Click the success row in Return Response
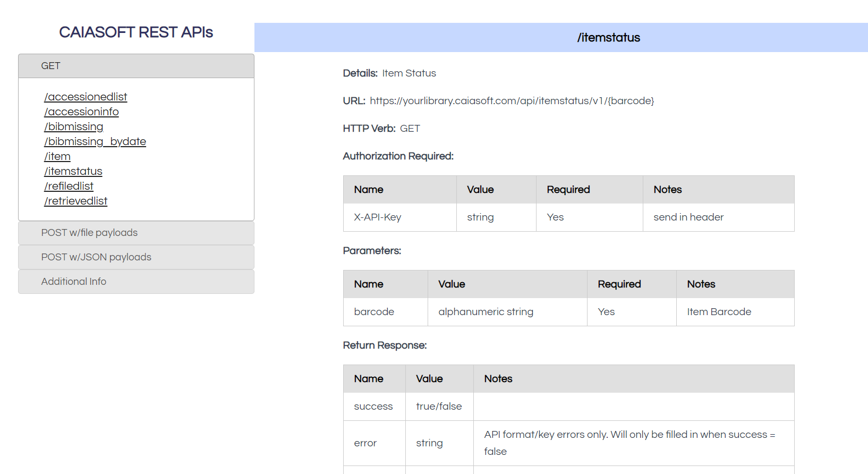The image size is (868, 474). (373, 407)
